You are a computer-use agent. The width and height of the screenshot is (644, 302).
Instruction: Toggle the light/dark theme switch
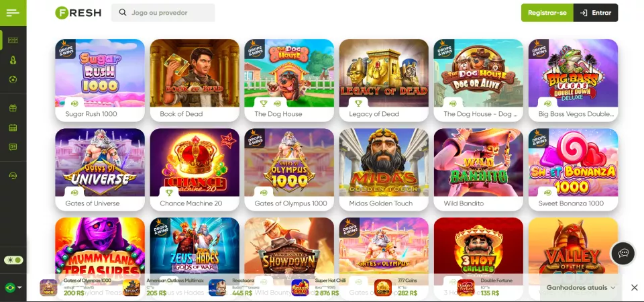coord(13,260)
